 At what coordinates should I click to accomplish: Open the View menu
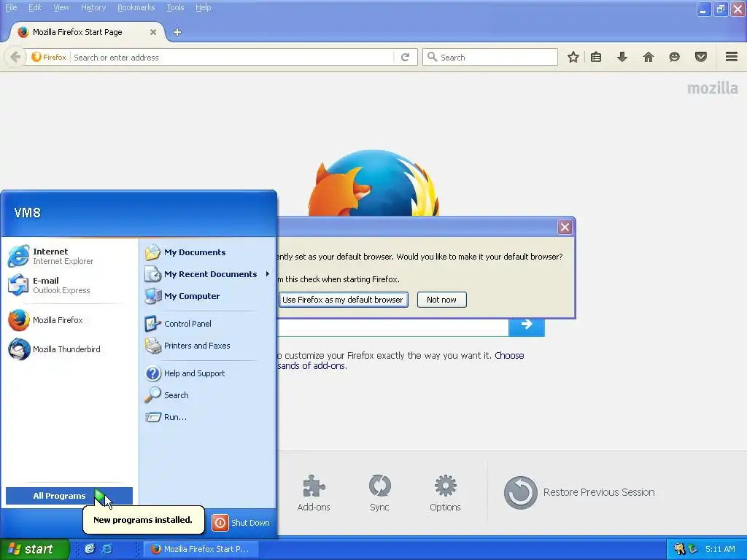tap(61, 7)
